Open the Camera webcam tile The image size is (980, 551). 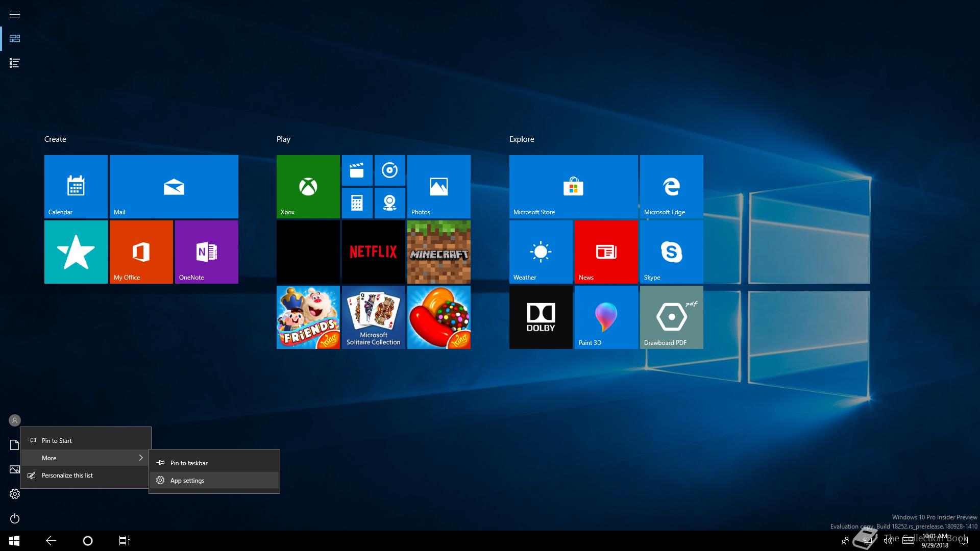point(390,203)
